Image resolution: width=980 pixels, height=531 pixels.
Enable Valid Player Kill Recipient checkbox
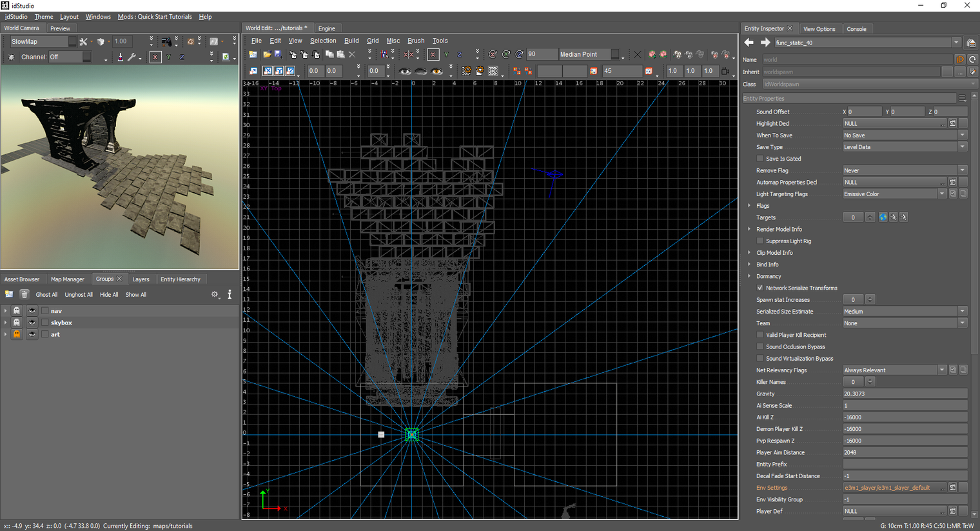tap(760, 335)
